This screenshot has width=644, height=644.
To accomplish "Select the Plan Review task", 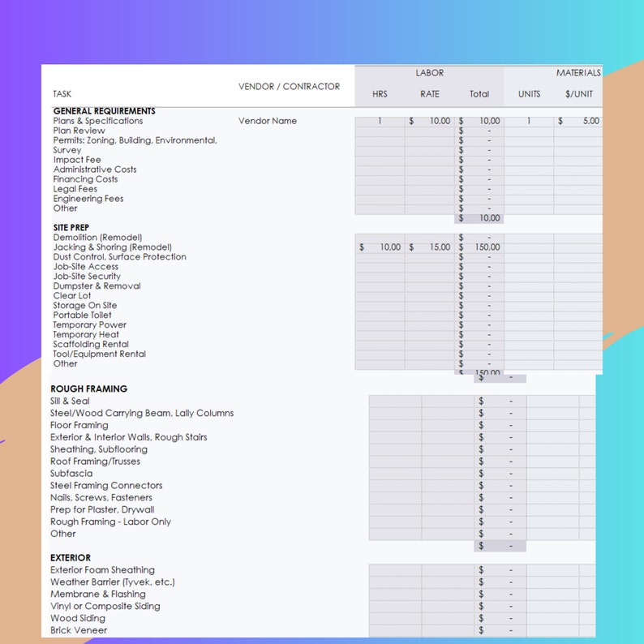I will [x=79, y=131].
